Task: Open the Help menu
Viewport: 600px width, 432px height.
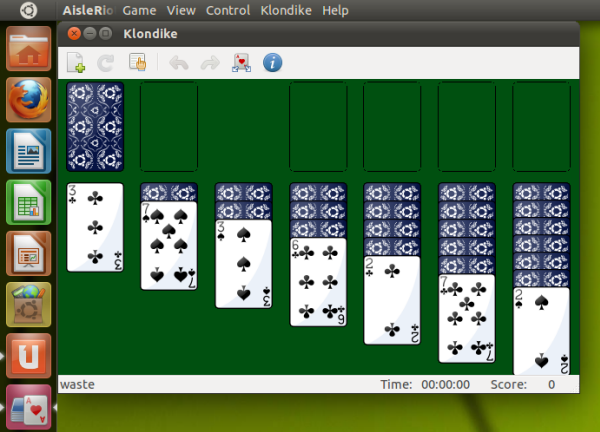Action: (336, 10)
